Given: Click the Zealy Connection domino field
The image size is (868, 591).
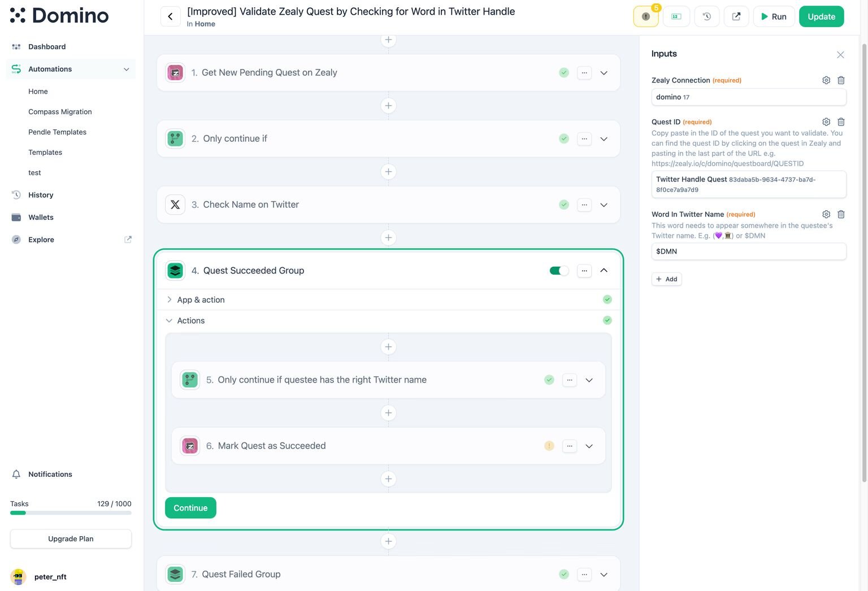Looking at the screenshot, I should [x=749, y=97].
